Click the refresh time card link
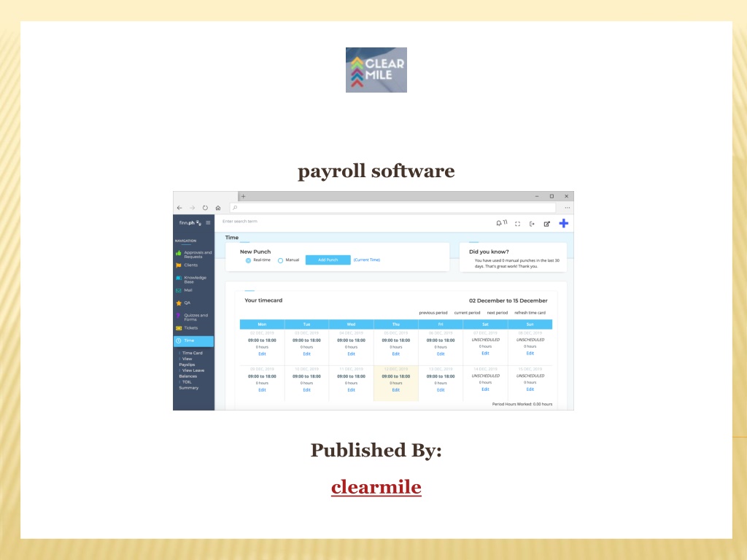 point(530,313)
